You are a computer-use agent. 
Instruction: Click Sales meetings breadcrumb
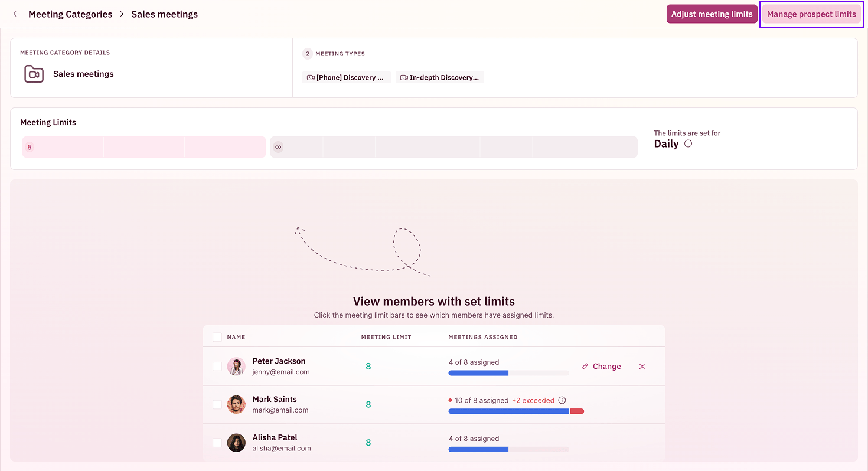[165, 14]
